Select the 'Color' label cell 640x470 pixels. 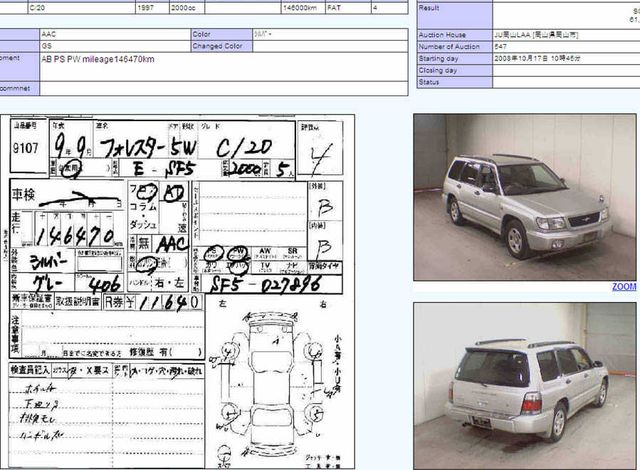222,34
